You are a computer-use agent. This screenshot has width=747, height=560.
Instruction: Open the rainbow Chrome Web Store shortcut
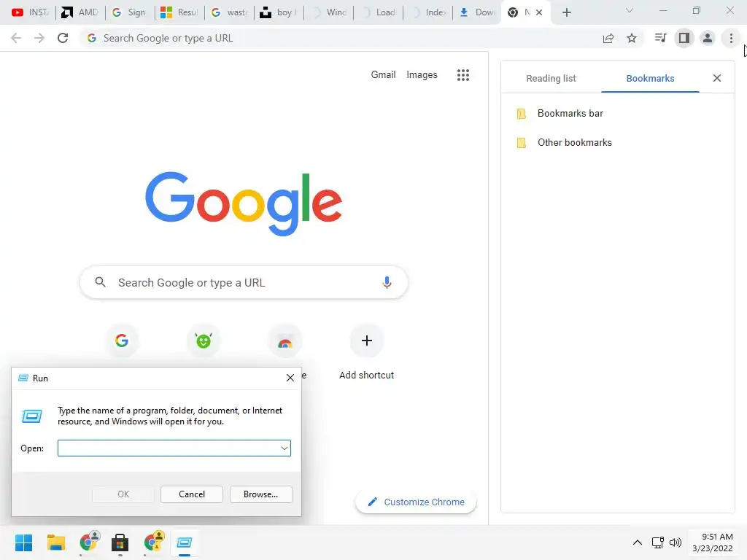coord(285,341)
